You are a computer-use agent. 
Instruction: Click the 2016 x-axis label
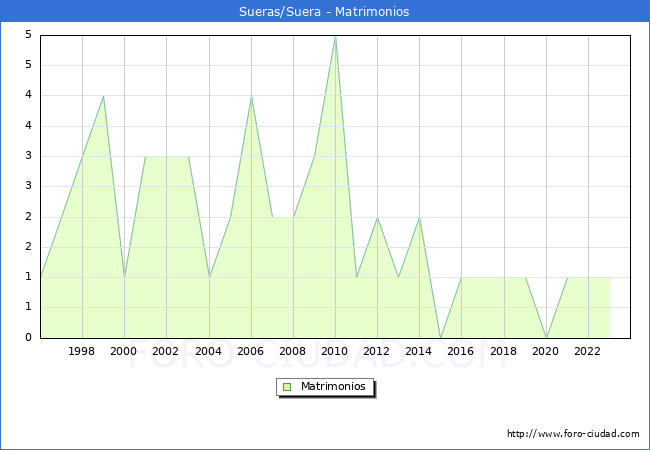461,351
